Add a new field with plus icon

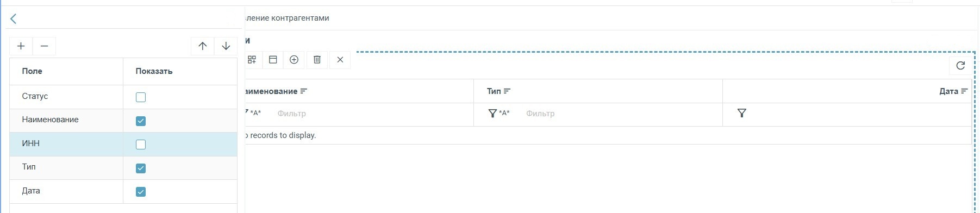click(x=21, y=46)
